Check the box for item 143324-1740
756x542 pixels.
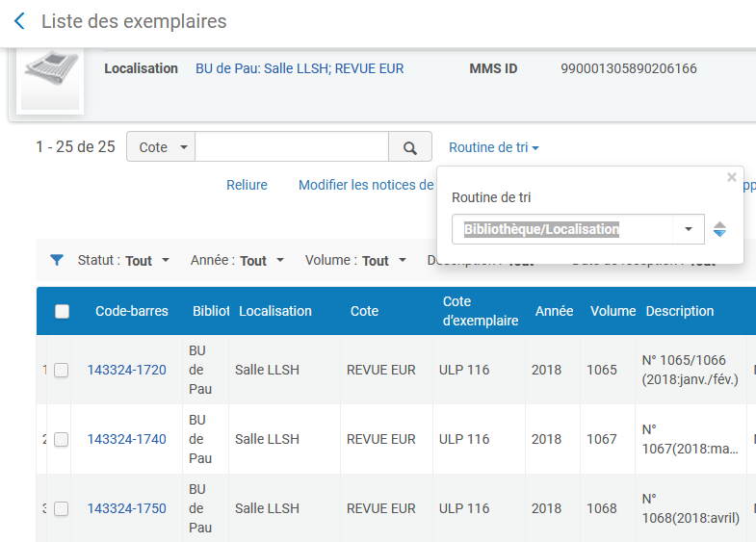pos(62,440)
